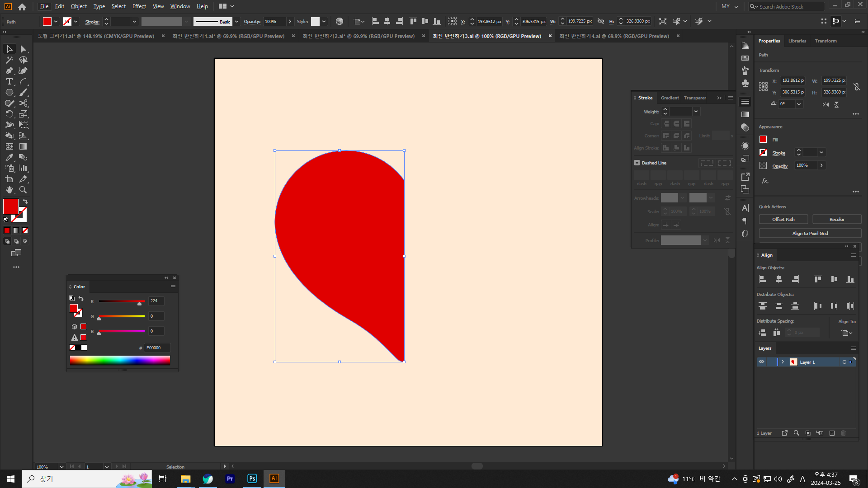Swap fill and stroke colors
Viewport: 868px width, 488px height.
click(x=25, y=202)
